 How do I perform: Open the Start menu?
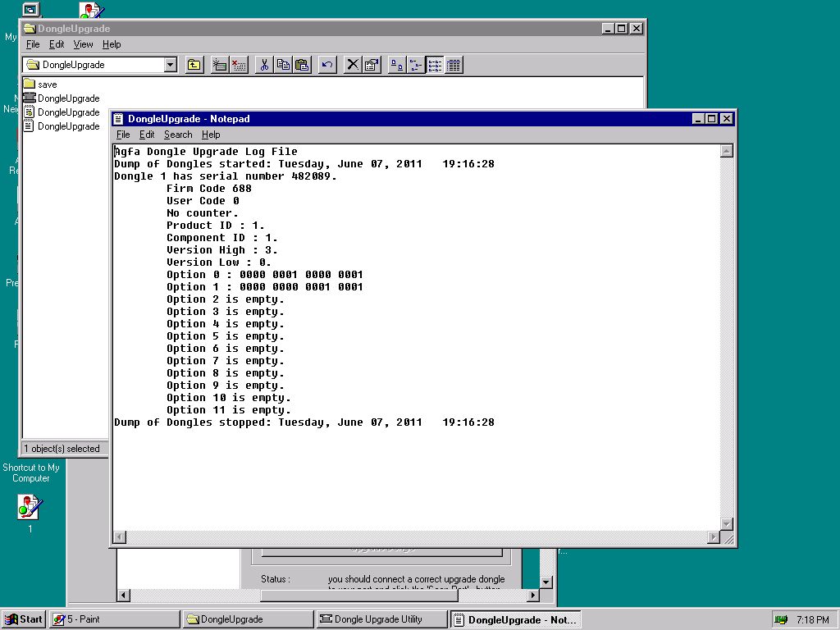pyautogui.click(x=24, y=619)
